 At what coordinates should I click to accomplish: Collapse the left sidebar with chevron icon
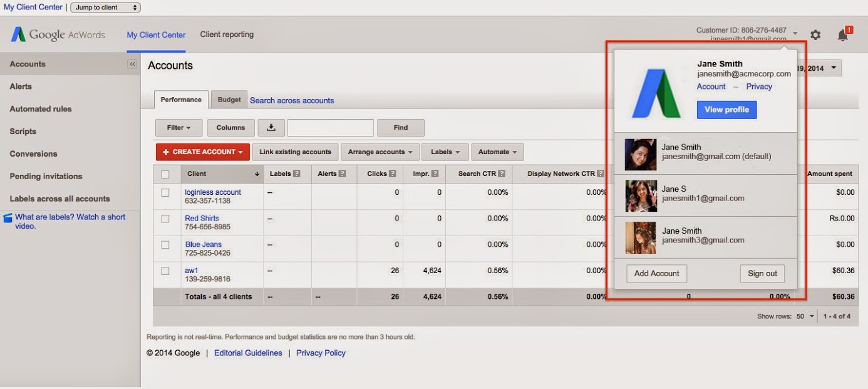point(132,64)
